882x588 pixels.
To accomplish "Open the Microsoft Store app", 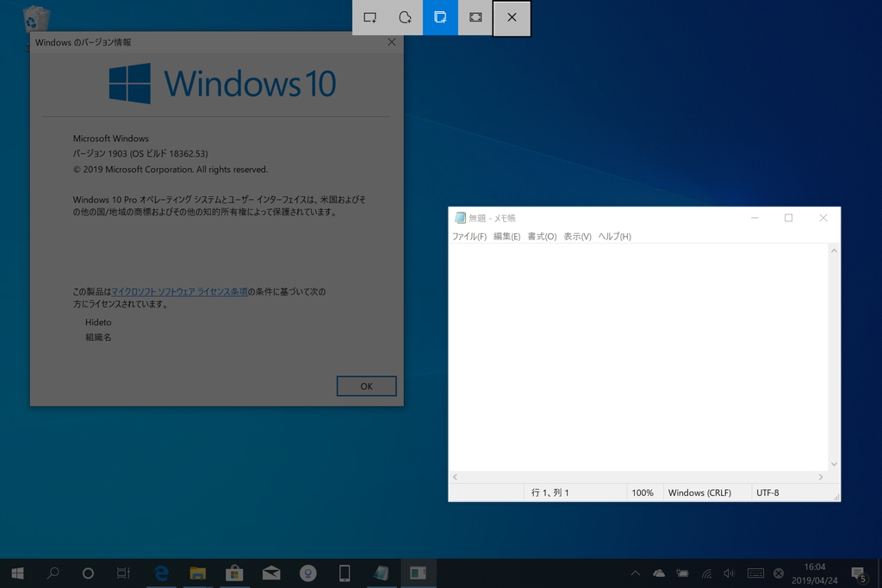I will click(234, 573).
